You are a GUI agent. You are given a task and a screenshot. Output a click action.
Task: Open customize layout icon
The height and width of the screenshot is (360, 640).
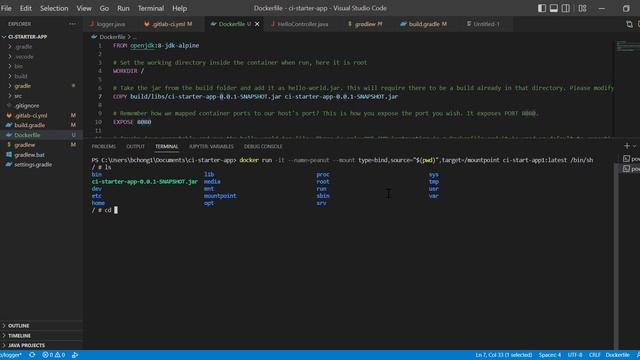(582, 8)
